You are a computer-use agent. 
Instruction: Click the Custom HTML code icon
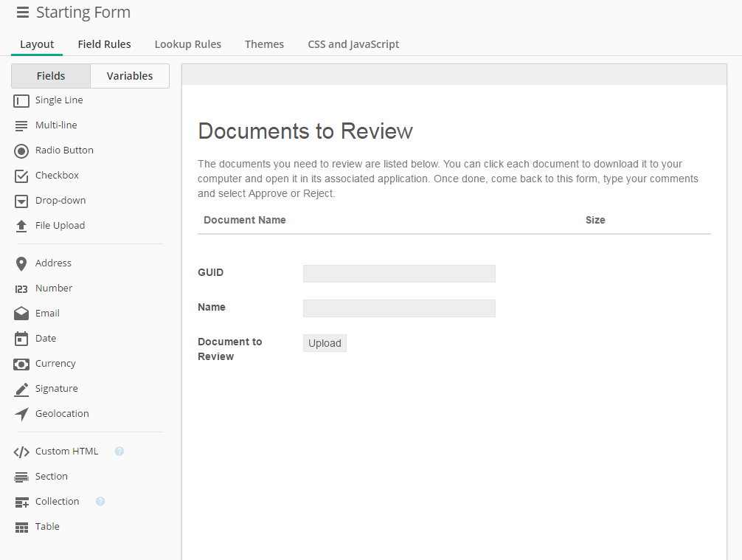21,452
